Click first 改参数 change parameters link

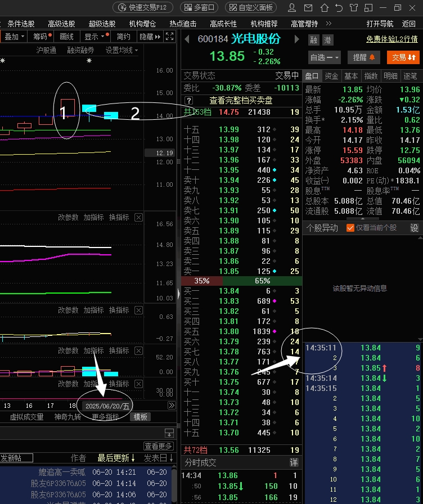tap(68, 218)
